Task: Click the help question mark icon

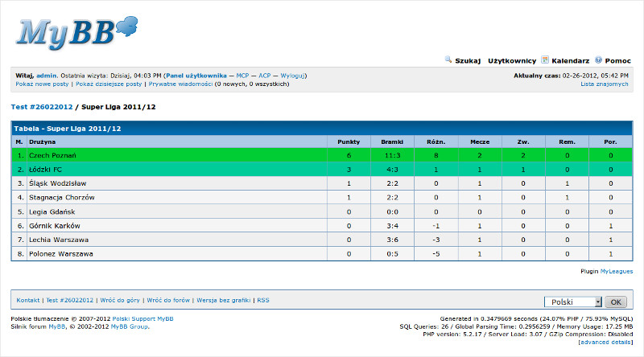Action: (x=599, y=59)
